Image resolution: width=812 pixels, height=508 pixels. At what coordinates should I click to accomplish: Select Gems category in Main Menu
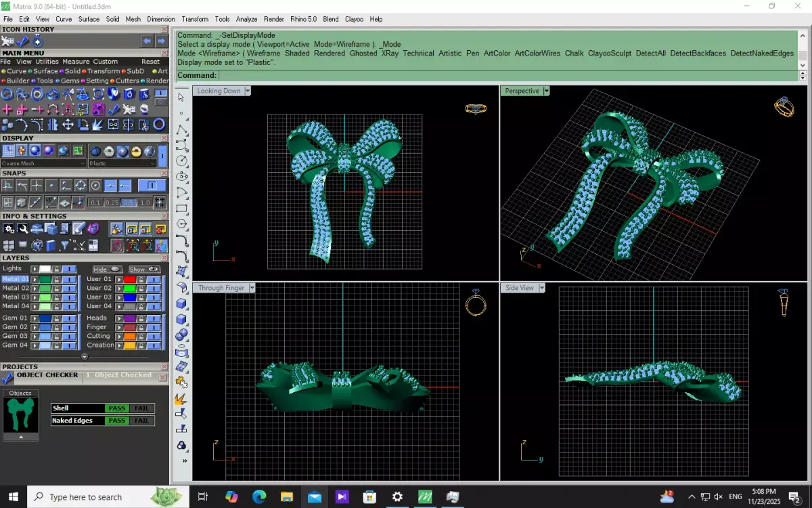[70, 81]
